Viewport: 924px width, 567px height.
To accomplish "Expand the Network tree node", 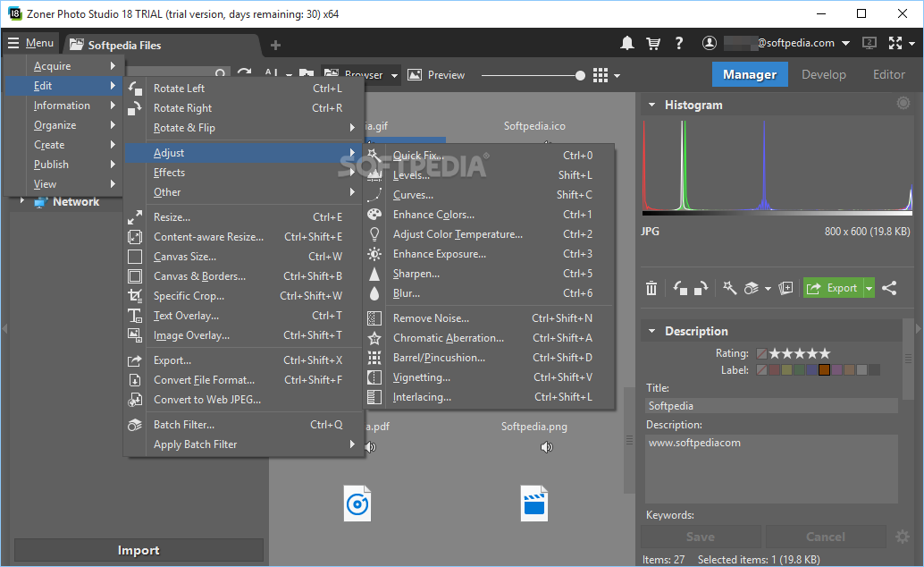I will tap(21, 201).
